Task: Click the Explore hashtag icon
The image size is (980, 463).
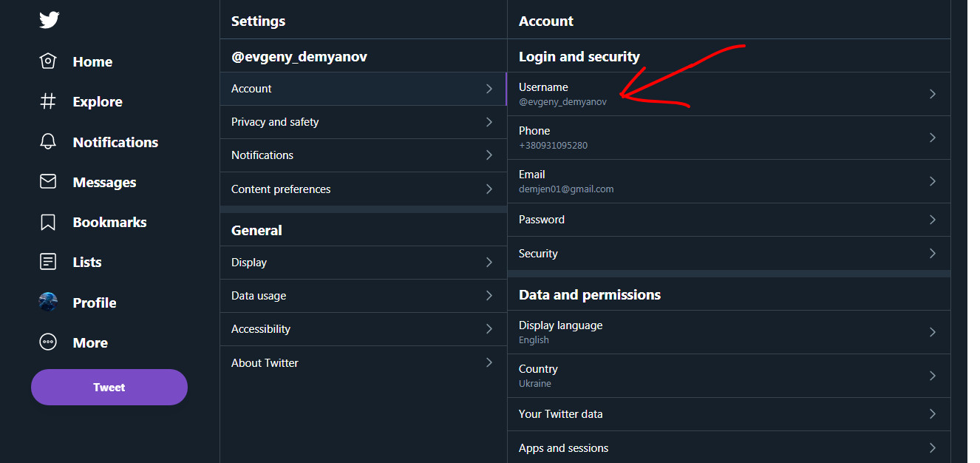Action: point(48,101)
